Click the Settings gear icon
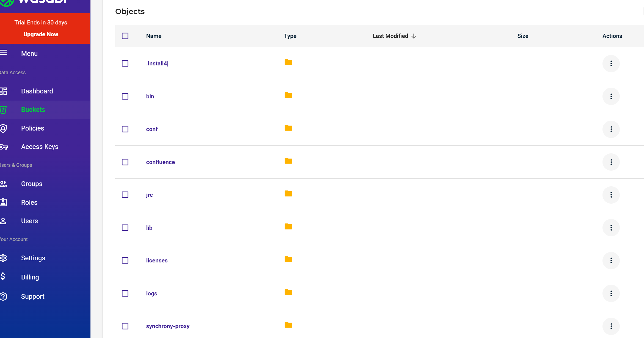Viewport: 644px width, 338px height. pos(4,258)
